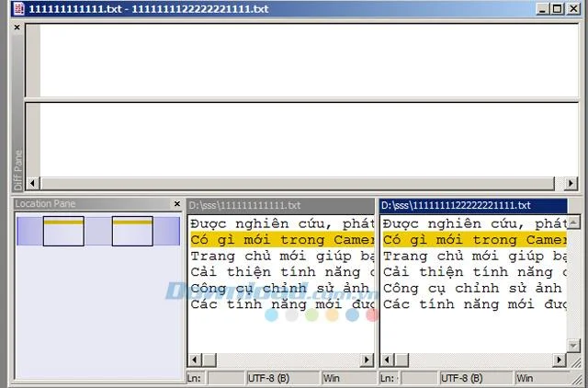588x388 pixels.
Task: Select the D:\sss\11111111111.txt file header
Action: coord(280,205)
